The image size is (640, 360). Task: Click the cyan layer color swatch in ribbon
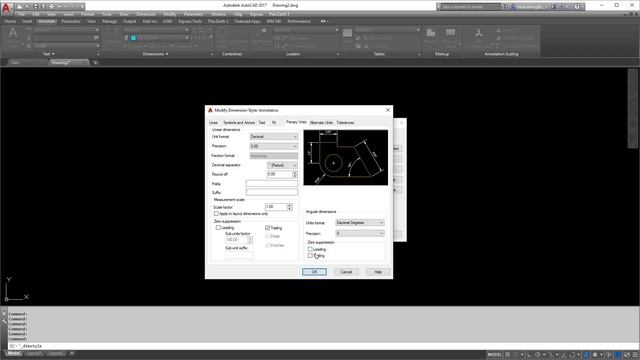click(x=133, y=38)
